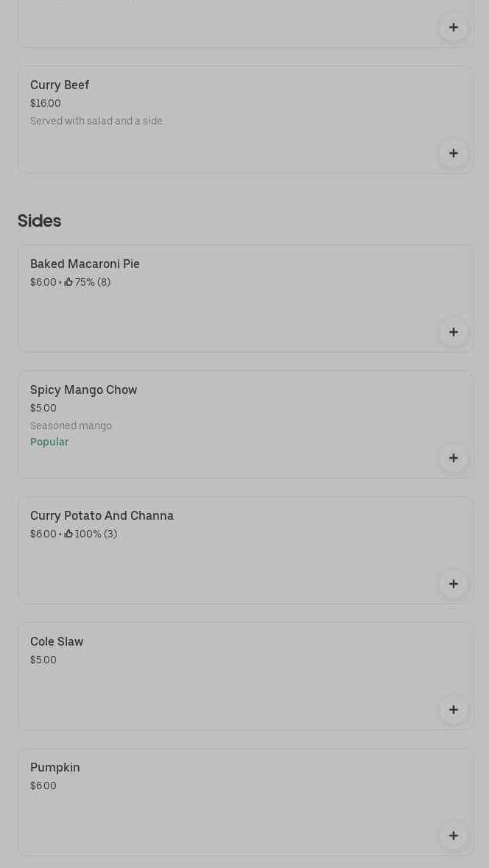Open the Cole Slaw item name
Screen dimensions: 489x868
(x=57, y=642)
